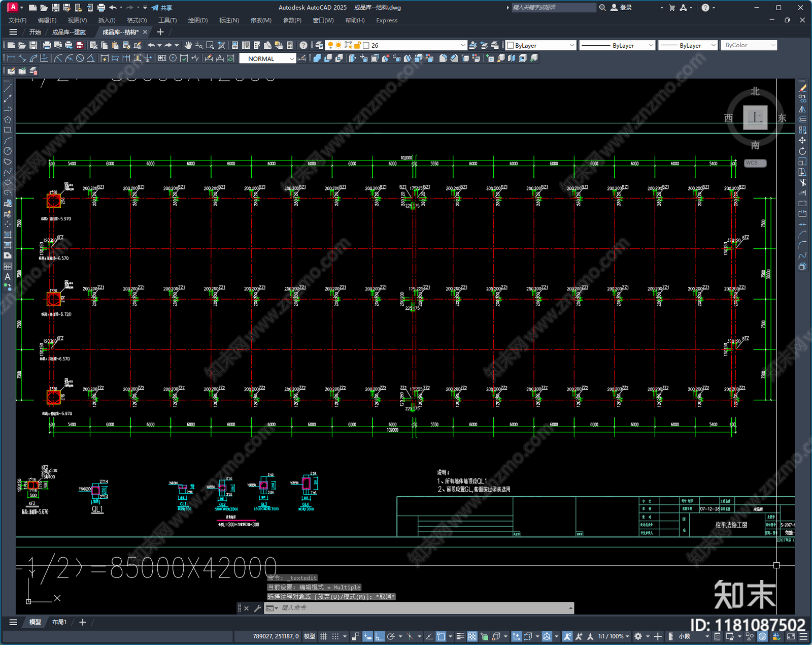Click the Help question mark icon
812x645 pixels.
303,45
